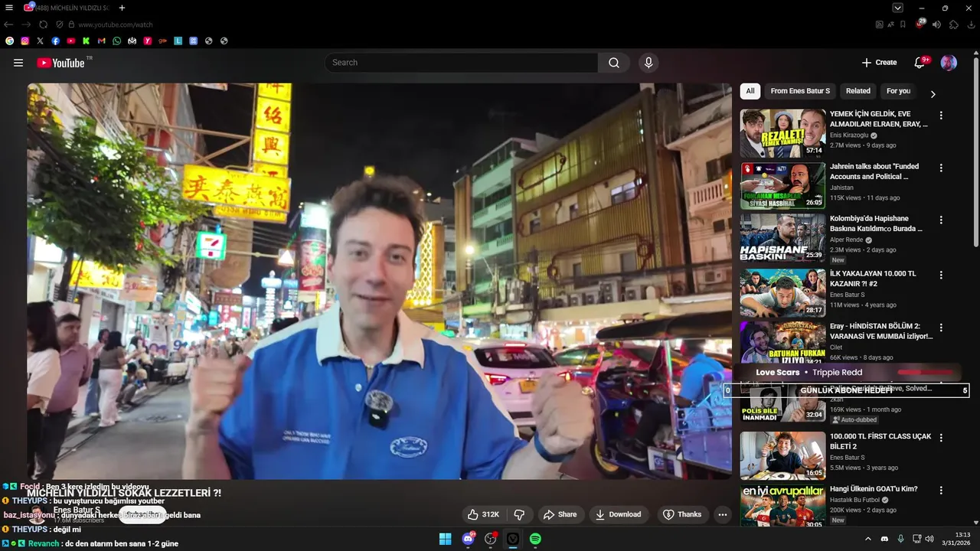Viewport: 980px width, 551px height.
Task: Open the İLK YAKALAYAN 10.000 TL title
Action: click(873, 279)
